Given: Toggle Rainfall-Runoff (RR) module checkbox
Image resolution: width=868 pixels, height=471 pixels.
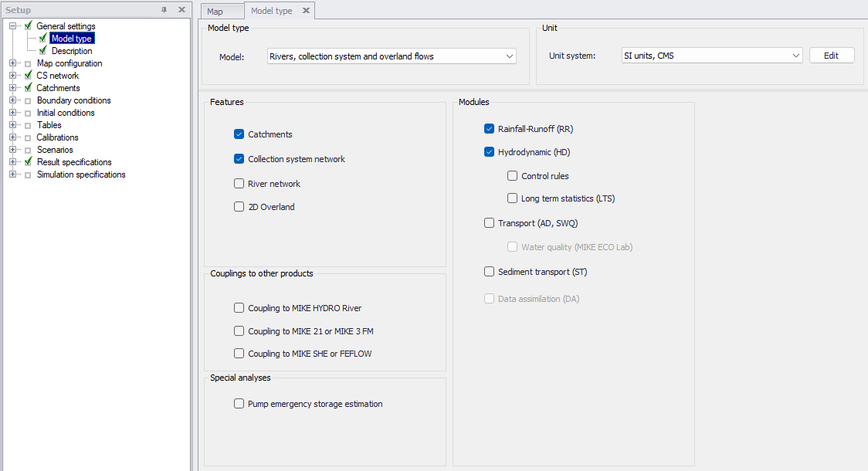Looking at the screenshot, I should [490, 128].
